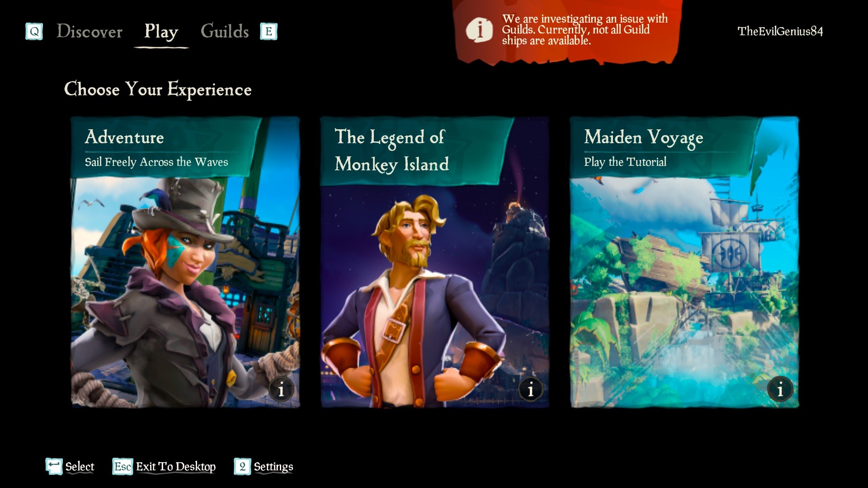The height and width of the screenshot is (488, 868).
Task: Switch to the Guilds tab
Action: (x=225, y=32)
